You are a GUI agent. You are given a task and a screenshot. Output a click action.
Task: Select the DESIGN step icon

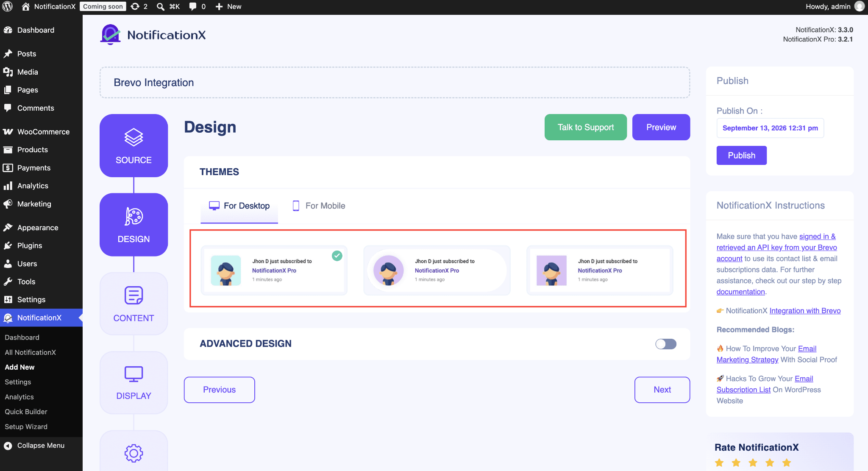click(134, 216)
